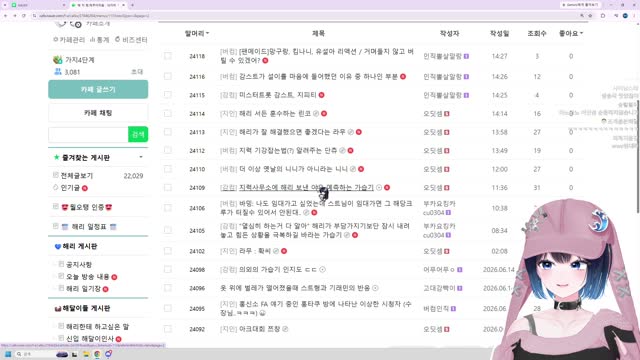Click the browser back arrow
Screen dimensions: 640x360
pyautogui.click(x=6, y=16)
